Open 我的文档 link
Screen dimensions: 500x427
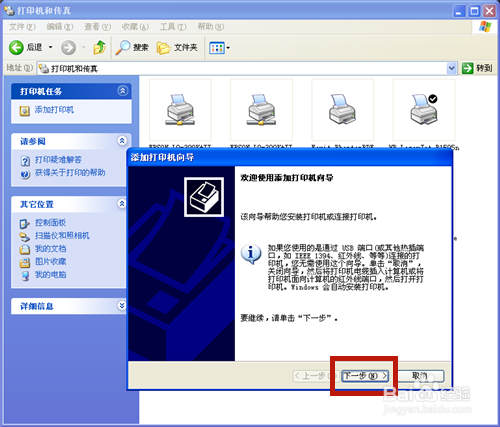pyautogui.click(x=50, y=249)
